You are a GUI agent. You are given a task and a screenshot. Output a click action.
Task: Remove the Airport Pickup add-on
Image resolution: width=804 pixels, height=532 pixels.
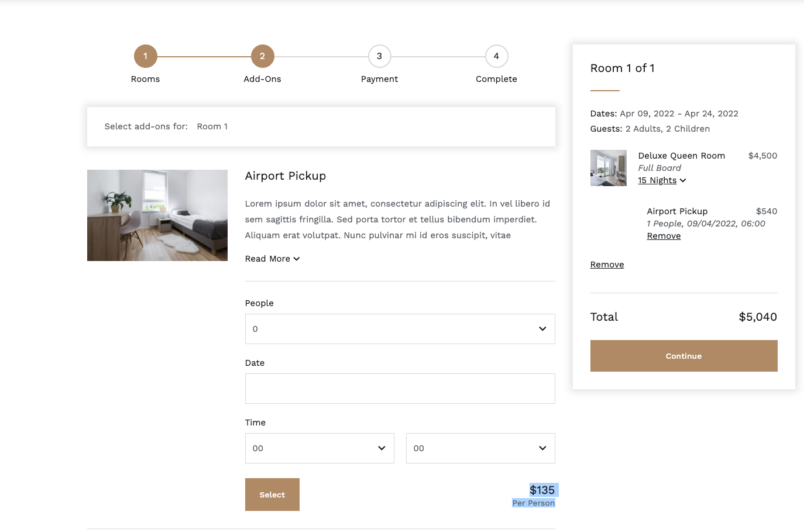[x=664, y=236]
